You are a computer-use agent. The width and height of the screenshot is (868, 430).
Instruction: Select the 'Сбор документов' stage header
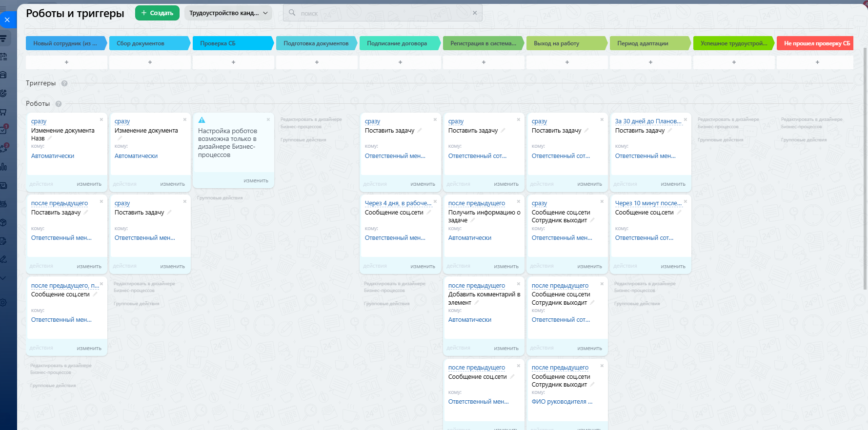click(x=148, y=43)
